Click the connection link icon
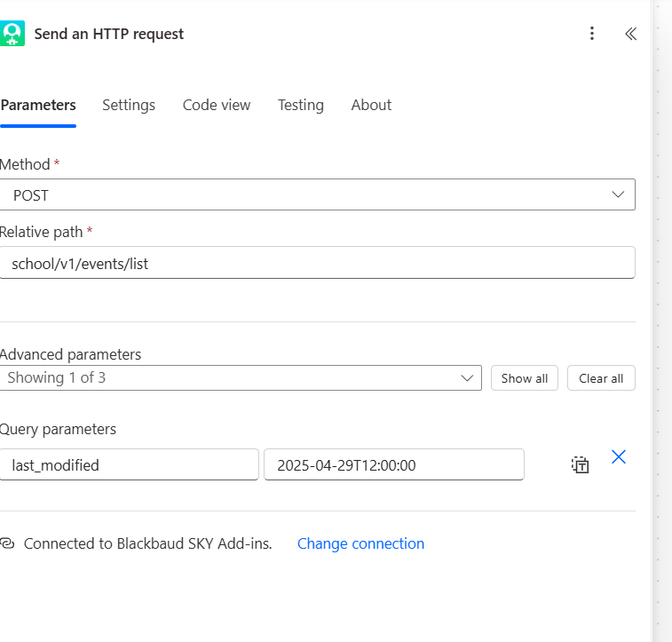This screenshot has height=642, width=672. pos(8,543)
